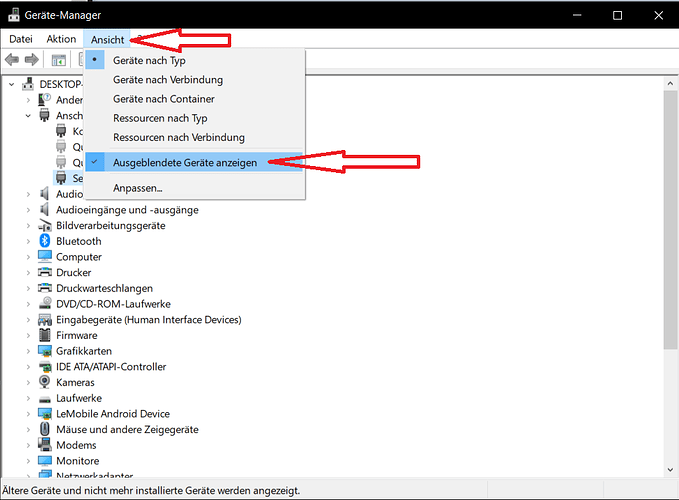Select the Laufwerke entry

(x=79, y=398)
